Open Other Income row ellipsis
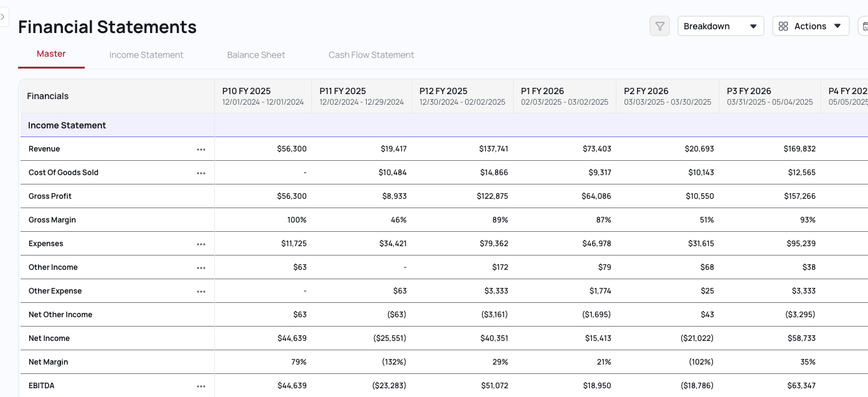868x397 pixels. point(201,267)
